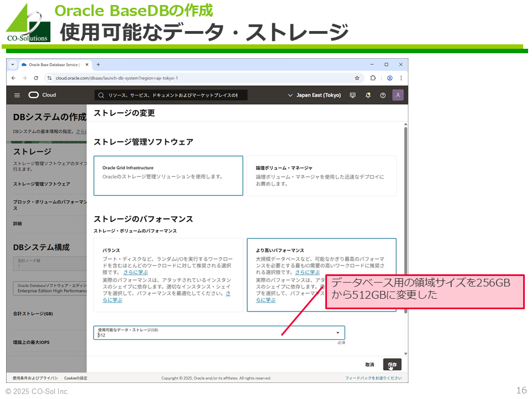
Task: Open Cookieの設定 footer link
Action: pyautogui.click(x=76, y=378)
